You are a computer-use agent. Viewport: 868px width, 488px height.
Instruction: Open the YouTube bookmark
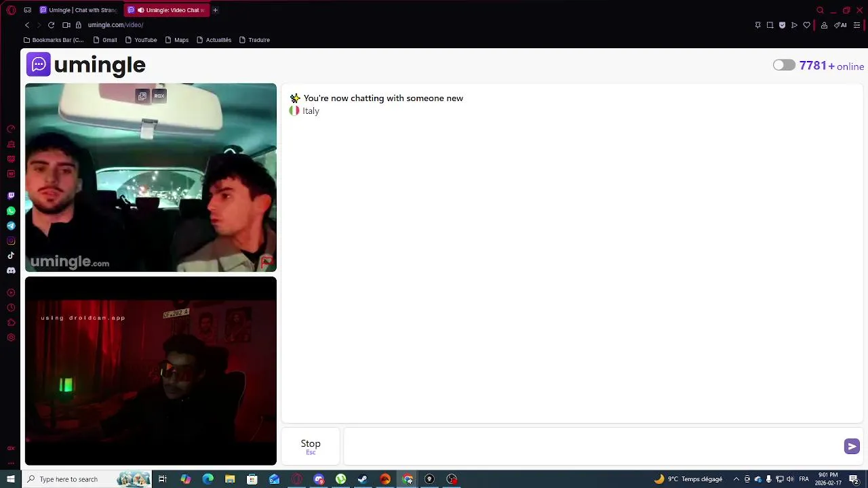coord(141,40)
